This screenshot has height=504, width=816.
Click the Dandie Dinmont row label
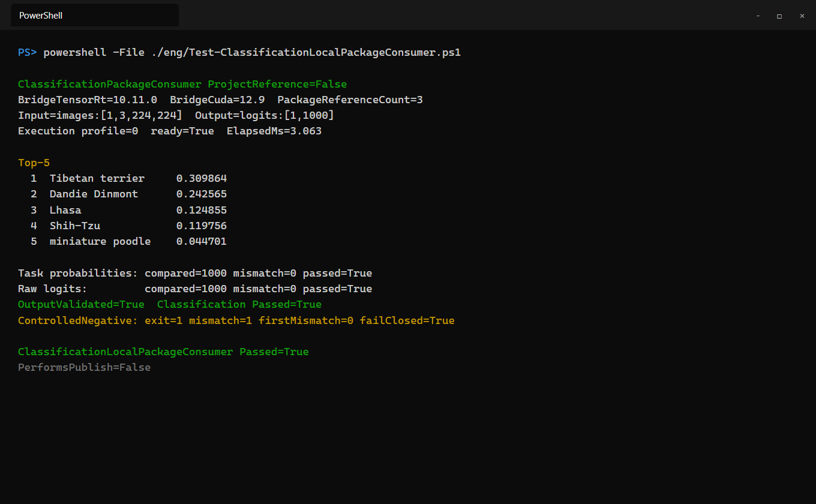tap(94, 194)
